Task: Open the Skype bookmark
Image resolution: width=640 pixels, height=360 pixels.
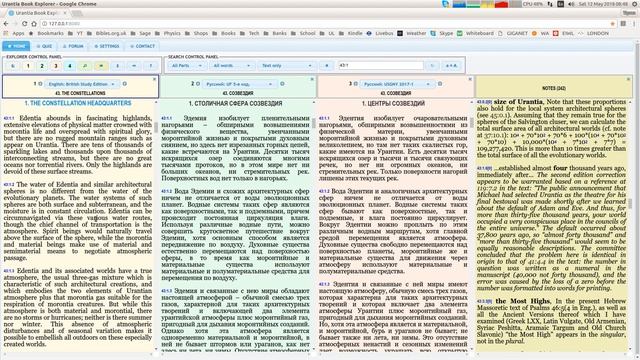Action: [x=442, y=33]
